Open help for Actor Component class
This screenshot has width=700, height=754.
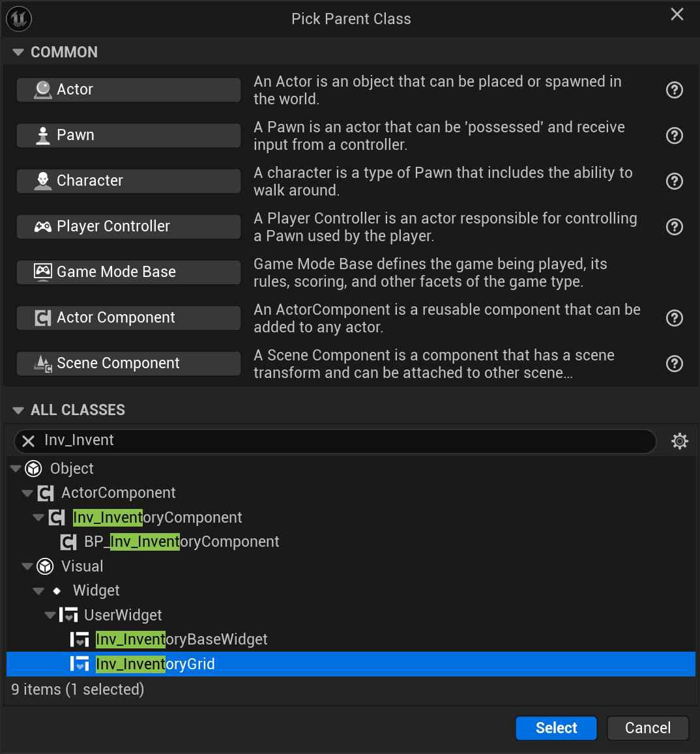click(x=675, y=318)
